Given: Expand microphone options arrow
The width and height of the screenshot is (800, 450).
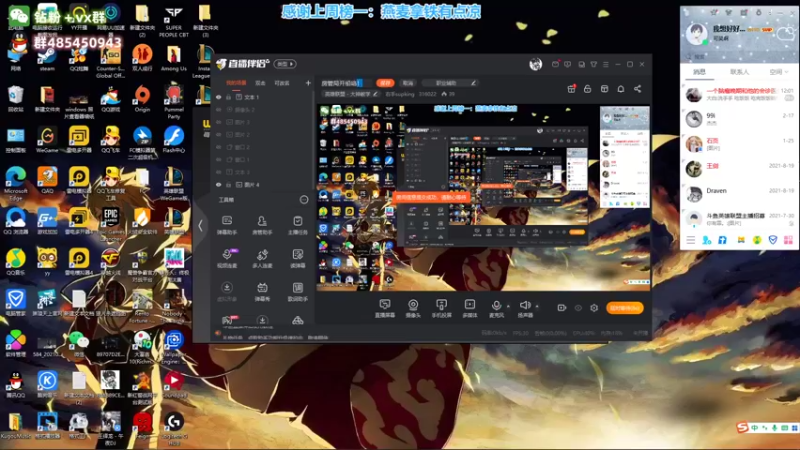Looking at the screenshot, I should click(x=508, y=306).
